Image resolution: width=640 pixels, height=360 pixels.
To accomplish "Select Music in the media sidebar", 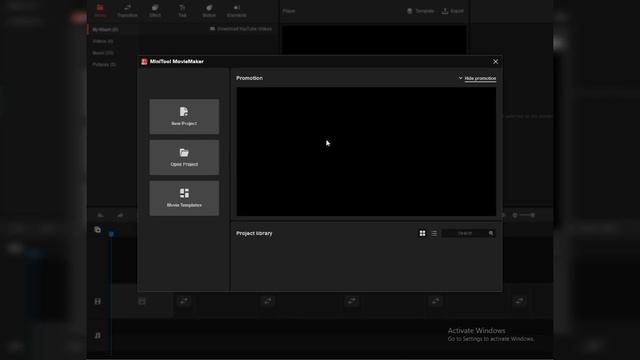I will [103, 53].
